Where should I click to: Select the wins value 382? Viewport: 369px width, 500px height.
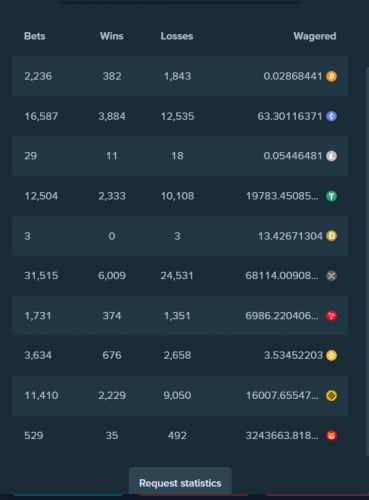click(x=112, y=76)
